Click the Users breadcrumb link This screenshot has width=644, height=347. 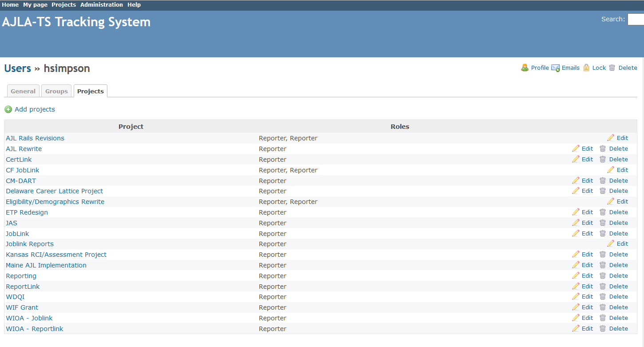18,68
